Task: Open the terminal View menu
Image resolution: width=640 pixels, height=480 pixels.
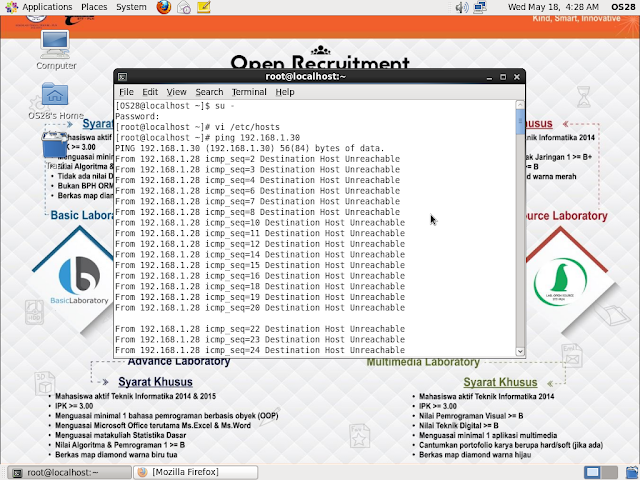Action: pos(176,92)
